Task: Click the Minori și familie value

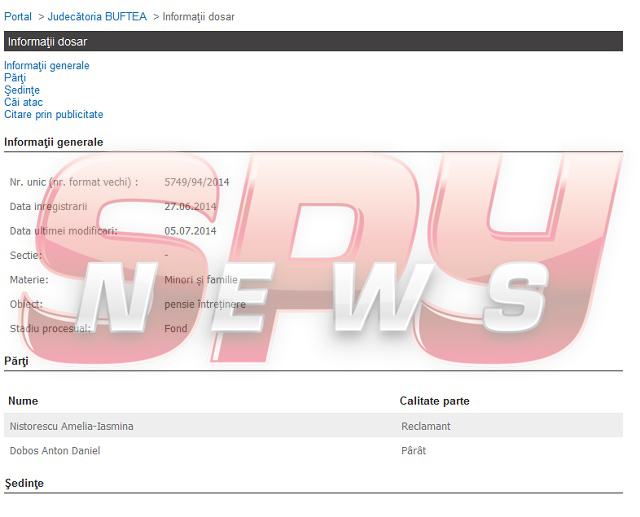Action: point(201,280)
